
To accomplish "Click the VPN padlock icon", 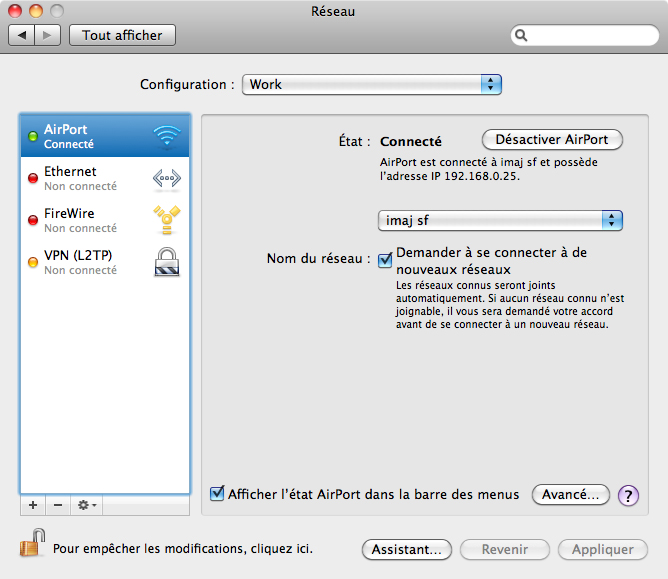I will [x=166, y=262].
